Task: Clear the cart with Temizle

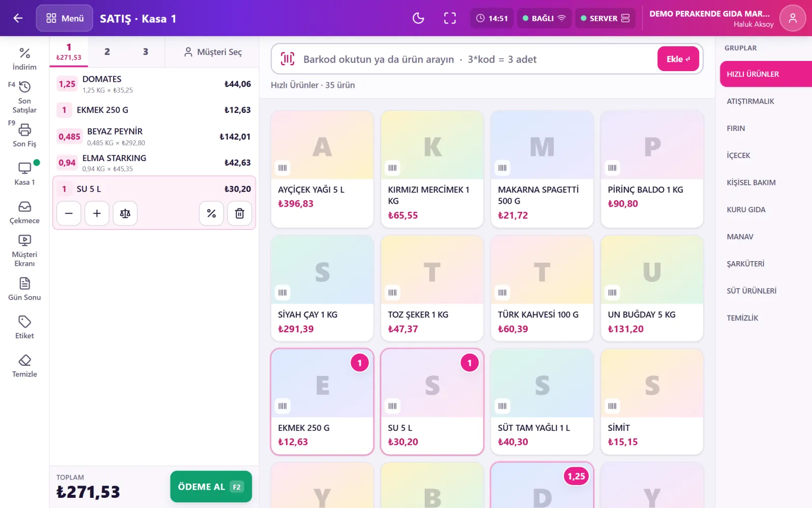Action: [x=24, y=366]
